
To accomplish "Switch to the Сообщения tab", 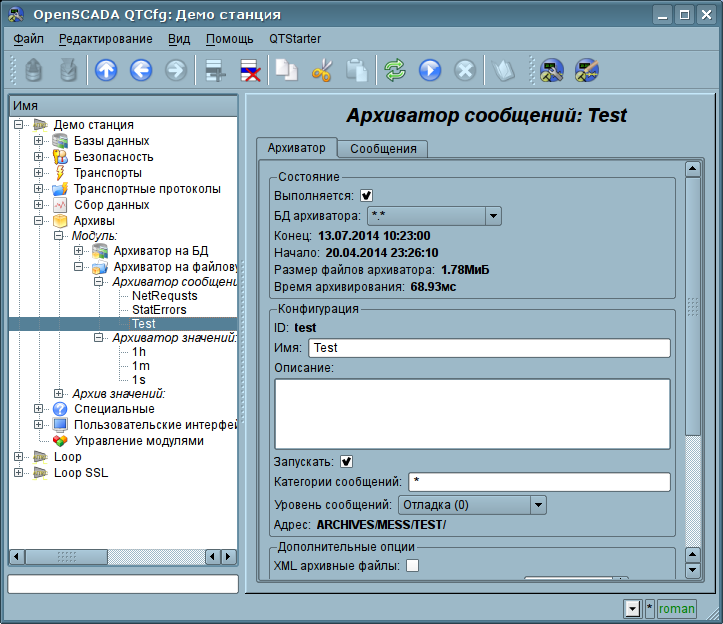I will coord(383,149).
